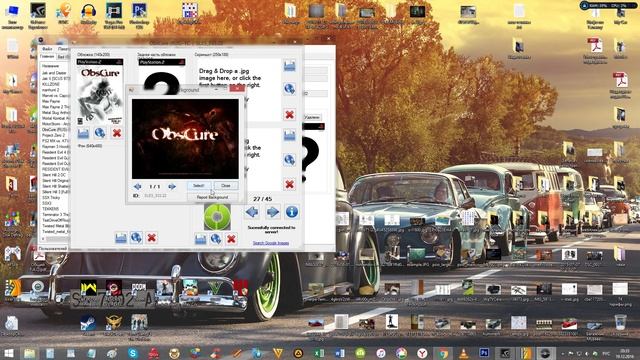Load image for the lower screenshot box
The width and height of the screenshot is (640, 360).
pos(289,135)
